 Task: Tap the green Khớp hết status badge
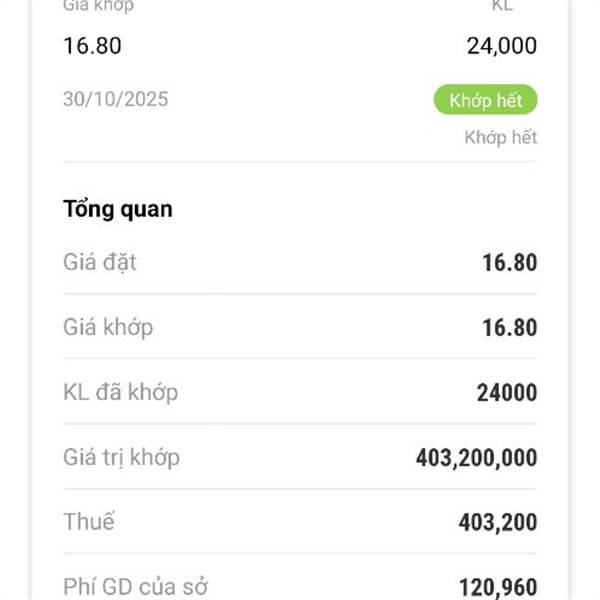(485, 100)
